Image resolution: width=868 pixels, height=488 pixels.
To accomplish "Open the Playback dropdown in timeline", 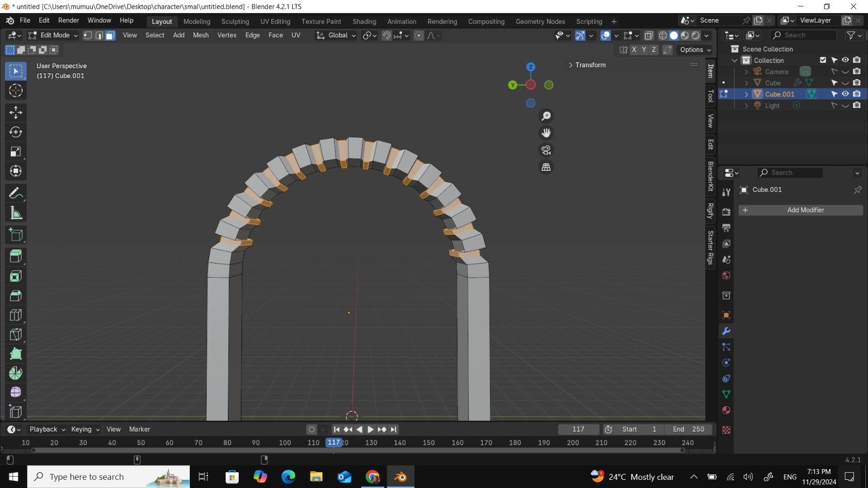I will click(47, 429).
